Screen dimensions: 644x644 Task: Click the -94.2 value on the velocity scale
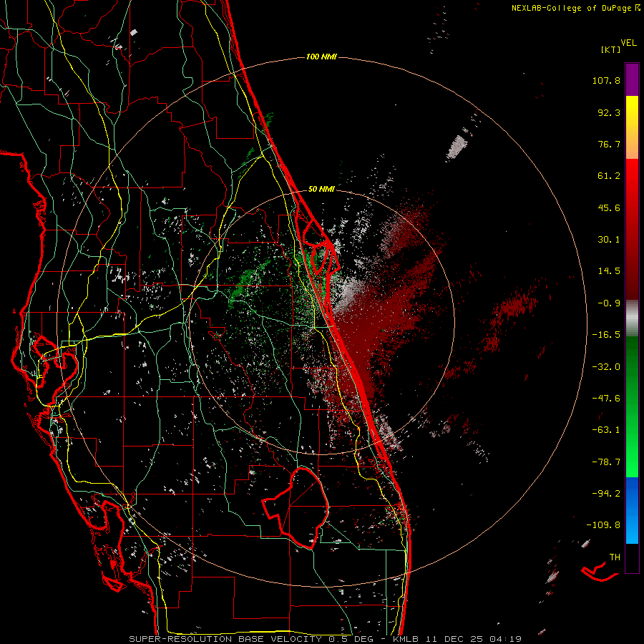click(x=606, y=493)
